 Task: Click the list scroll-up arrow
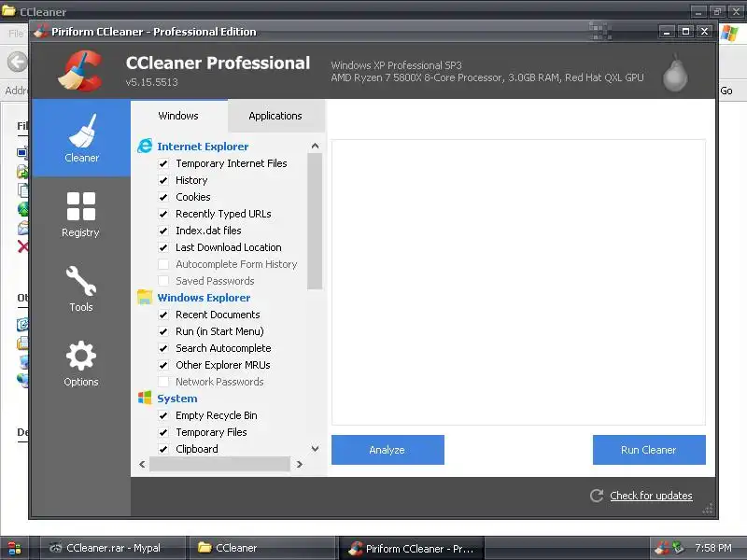(x=315, y=147)
